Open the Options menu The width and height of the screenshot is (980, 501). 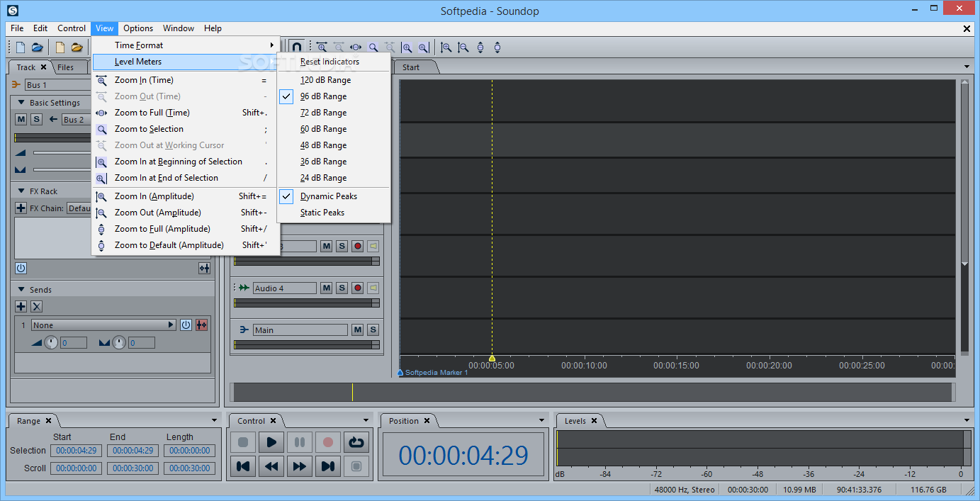click(x=138, y=28)
